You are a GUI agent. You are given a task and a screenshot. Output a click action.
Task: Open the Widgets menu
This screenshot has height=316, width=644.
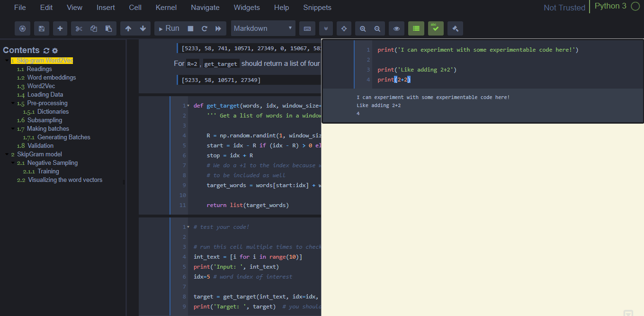(x=247, y=7)
